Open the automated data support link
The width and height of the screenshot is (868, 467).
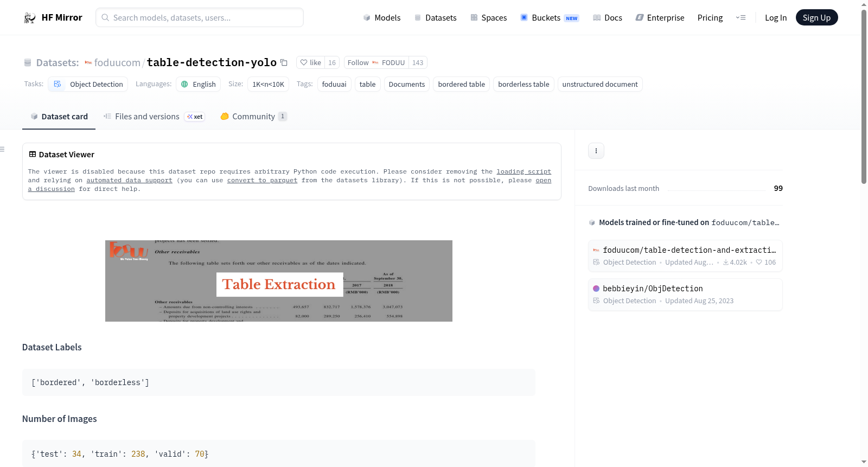129,180
